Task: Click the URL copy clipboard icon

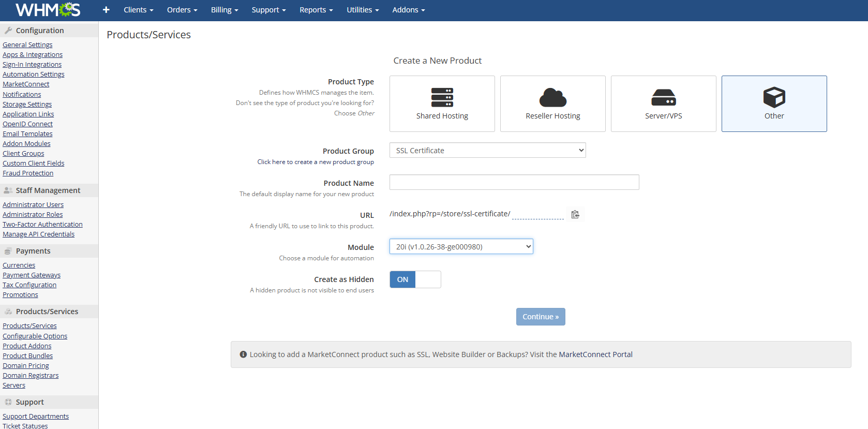Action: tap(575, 214)
